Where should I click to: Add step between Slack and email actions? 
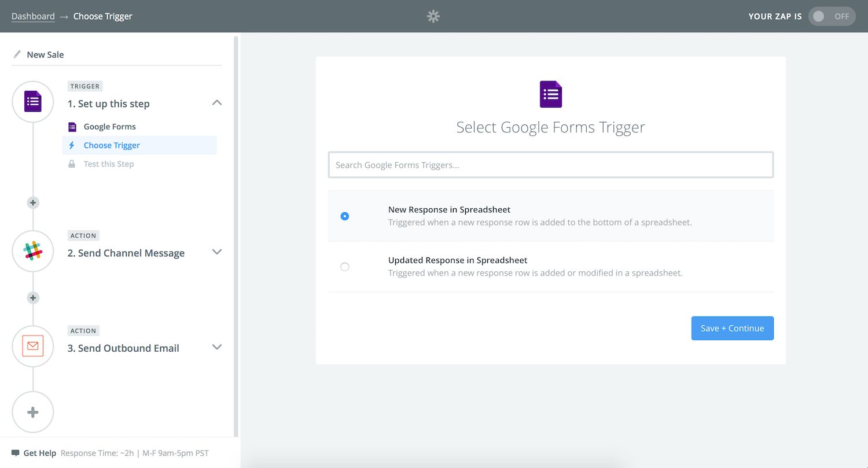click(x=33, y=298)
